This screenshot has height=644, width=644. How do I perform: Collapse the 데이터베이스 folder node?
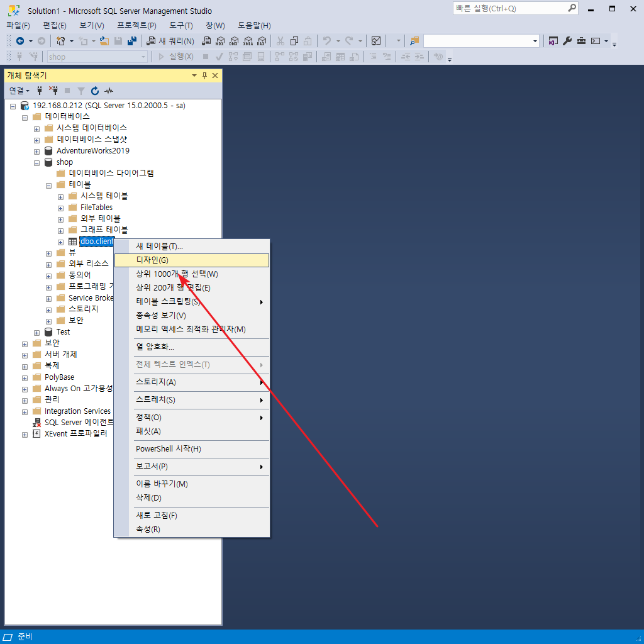click(x=25, y=118)
